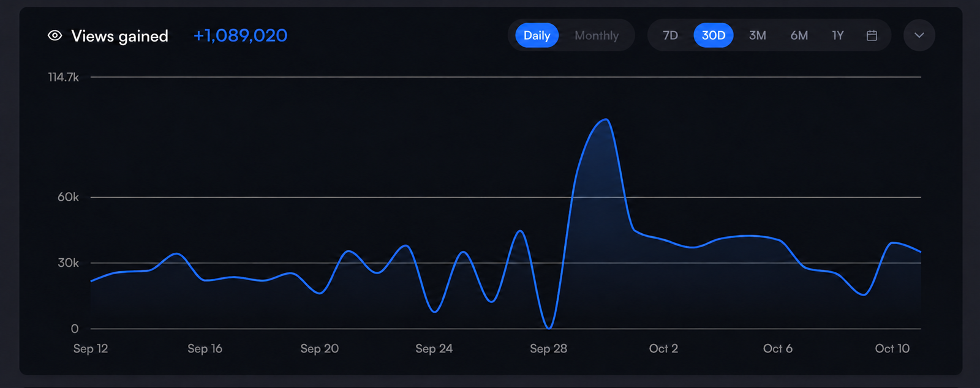Select the 6M time range
The width and height of the screenshot is (980, 388).
(799, 35)
